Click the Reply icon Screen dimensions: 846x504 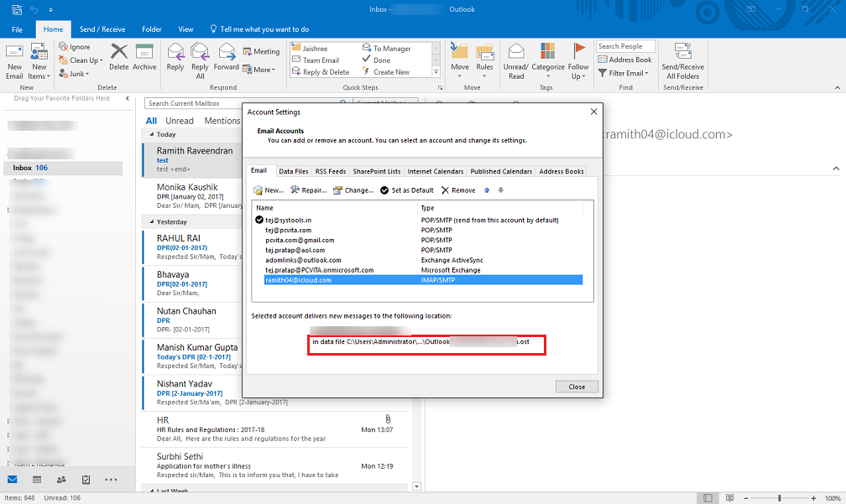coord(175,51)
